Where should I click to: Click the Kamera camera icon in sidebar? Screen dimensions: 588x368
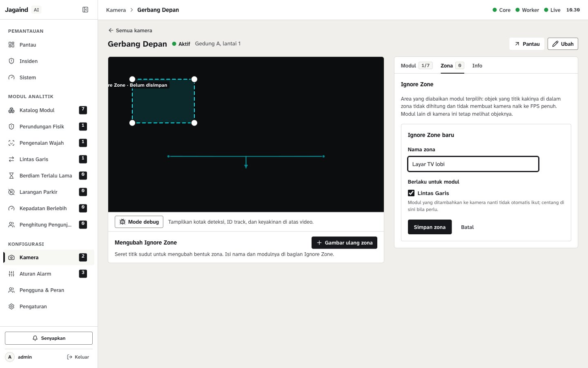(x=11, y=257)
